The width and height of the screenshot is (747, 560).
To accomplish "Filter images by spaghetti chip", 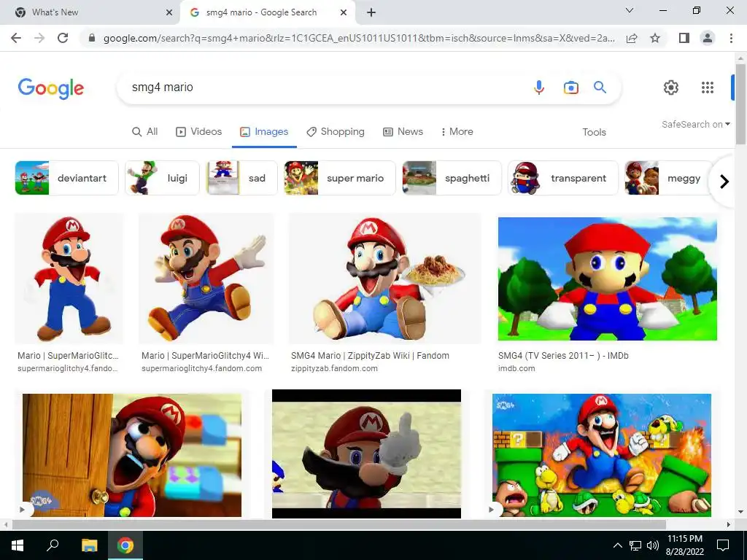I will pos(452,178).
